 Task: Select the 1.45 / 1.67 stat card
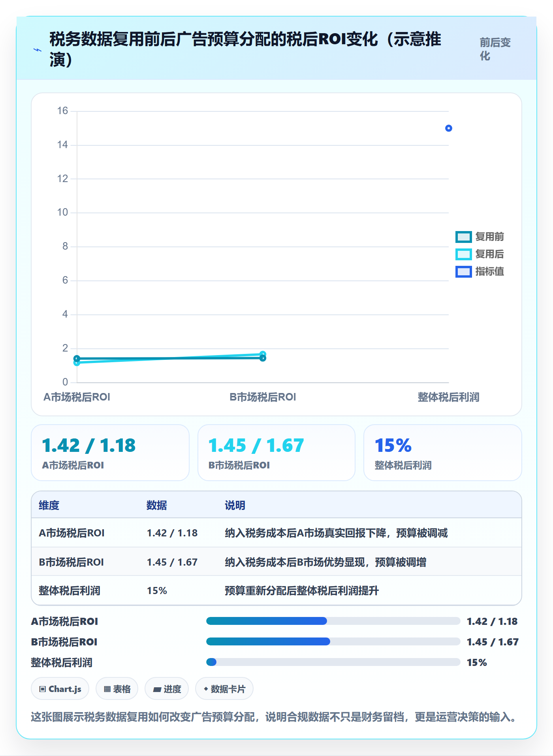[276, 453]
